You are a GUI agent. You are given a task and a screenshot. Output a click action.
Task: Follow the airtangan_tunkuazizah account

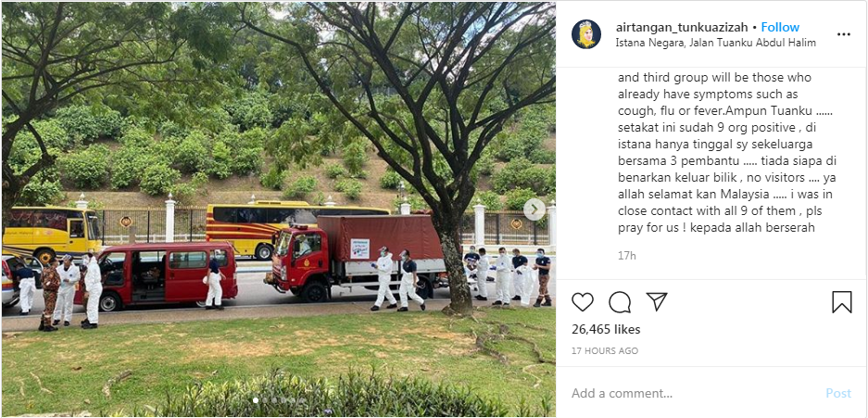780,27
